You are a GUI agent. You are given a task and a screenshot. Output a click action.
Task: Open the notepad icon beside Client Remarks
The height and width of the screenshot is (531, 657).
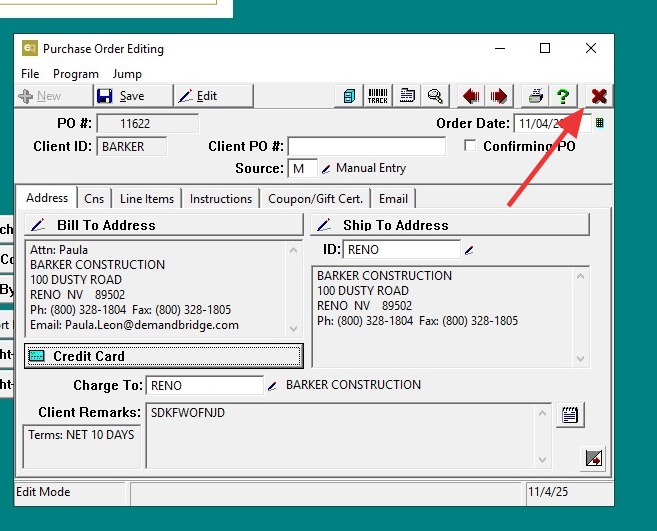pos(570,415)
